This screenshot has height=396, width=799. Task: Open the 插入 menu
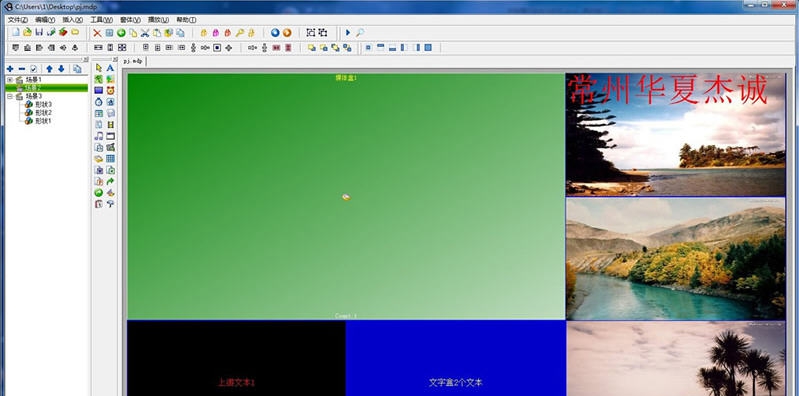coord(72,20)
